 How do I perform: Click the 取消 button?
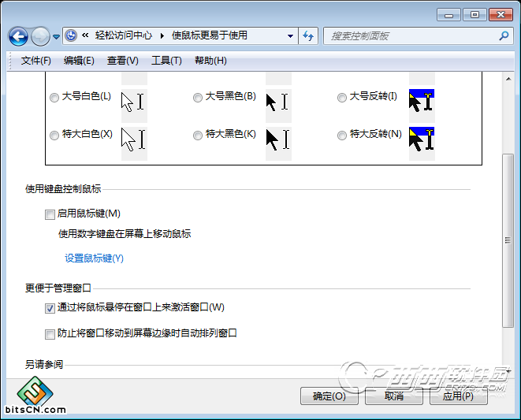(394, 396)
